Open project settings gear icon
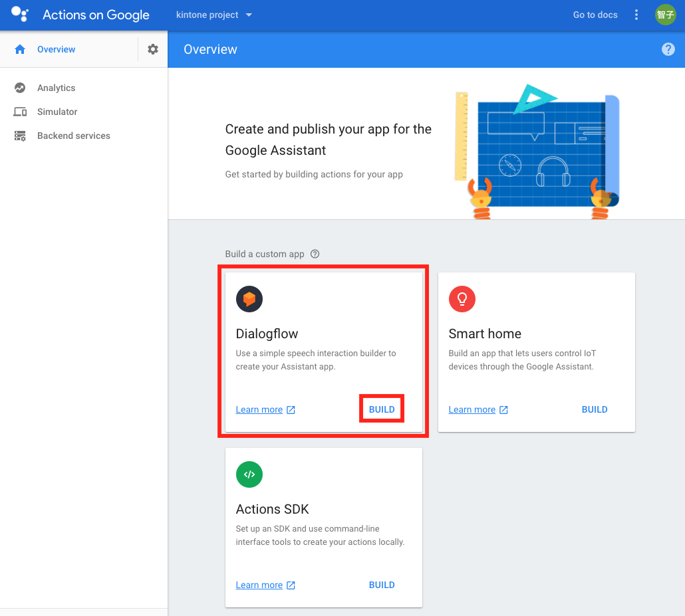This screenshot has width=685, height=616. (x=152, y=49)
